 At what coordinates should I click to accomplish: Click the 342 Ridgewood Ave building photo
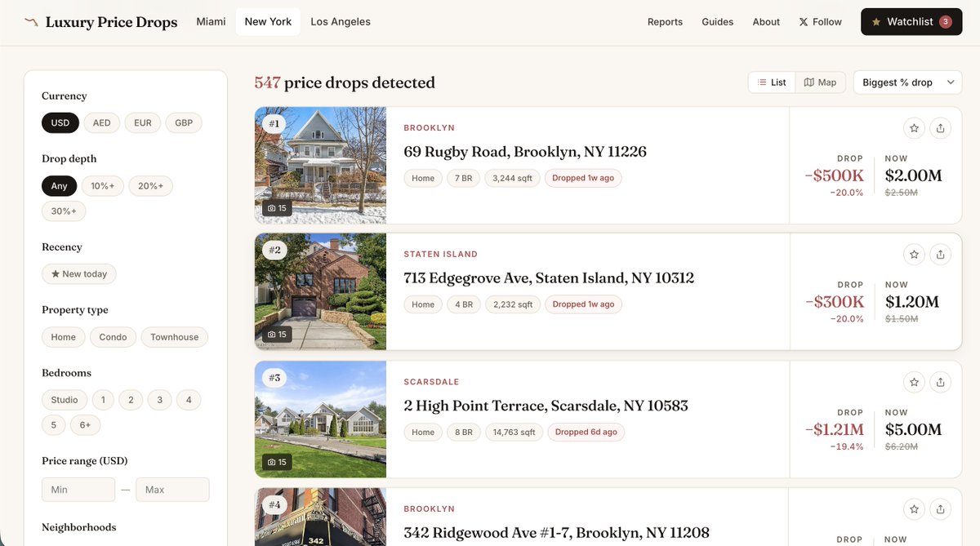(x=320, y=517)
